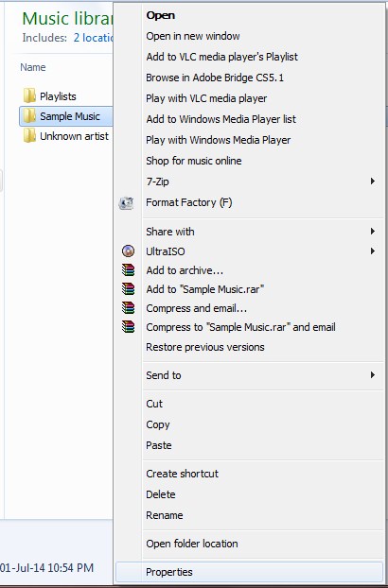The height and width of the screenshot is (588, 388).
Task: Click WinRAR icon beside Compress and email...
Action: pyautogui.click(x=128, y=308)
